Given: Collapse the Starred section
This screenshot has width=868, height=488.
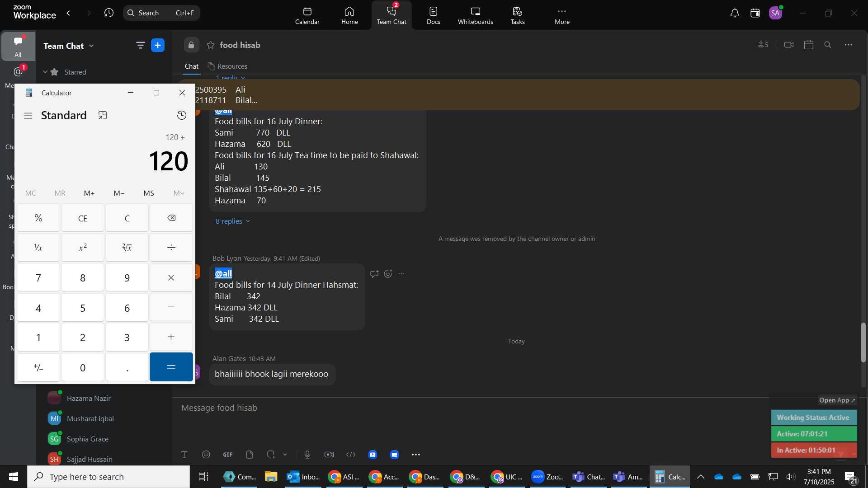Looking at the screenshot, I should pyautogui.click(x=45, y=72).
